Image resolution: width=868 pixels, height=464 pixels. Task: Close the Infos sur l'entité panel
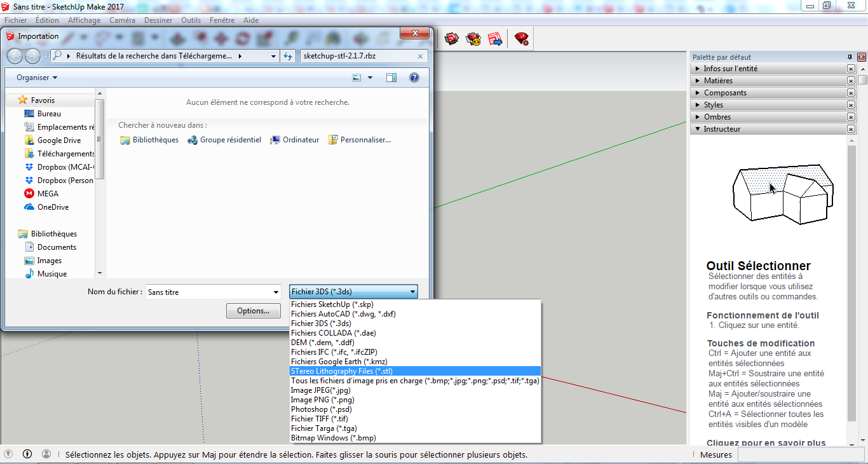coord(851,69)
